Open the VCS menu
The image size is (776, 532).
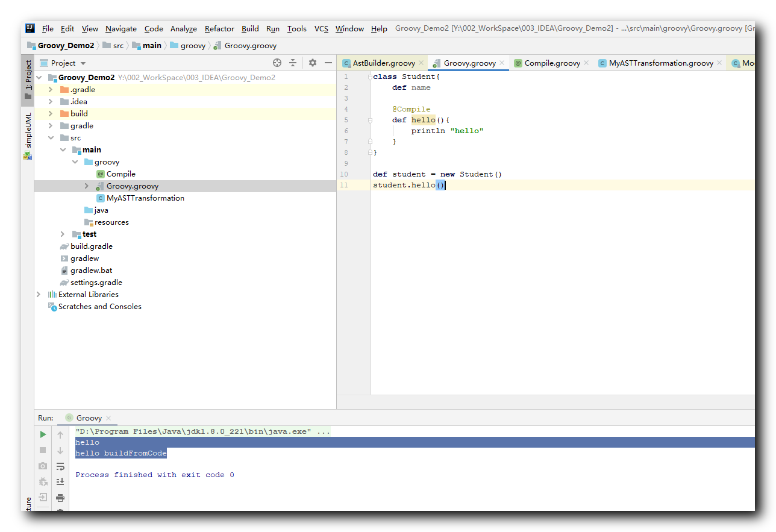coord(321,28)
